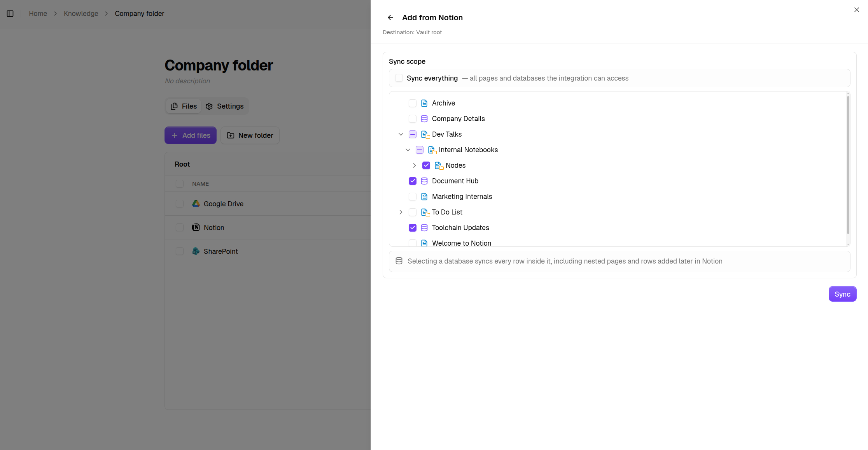Click the files icon on Files tab
868x450 pixels.
pyautogui.click(x=174, y=106)
